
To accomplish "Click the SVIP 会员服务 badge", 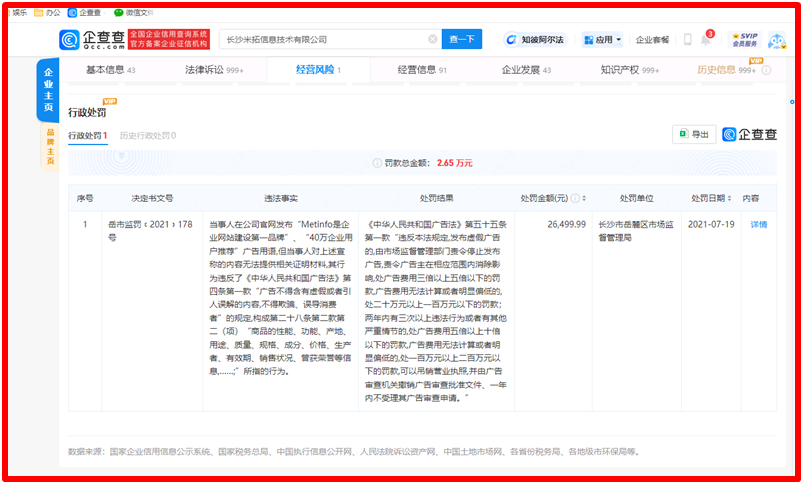I will 743,40.
